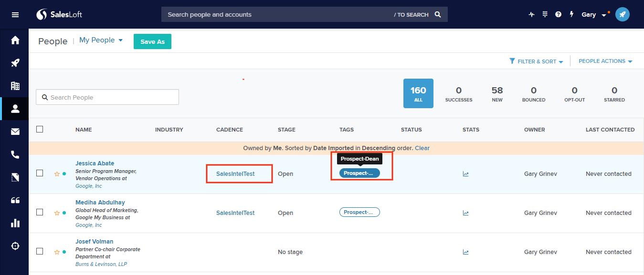Open Mediha Abdulhay's profile
Image resolution: width=644 pixels, height=275 pixels.
point(100,203)
